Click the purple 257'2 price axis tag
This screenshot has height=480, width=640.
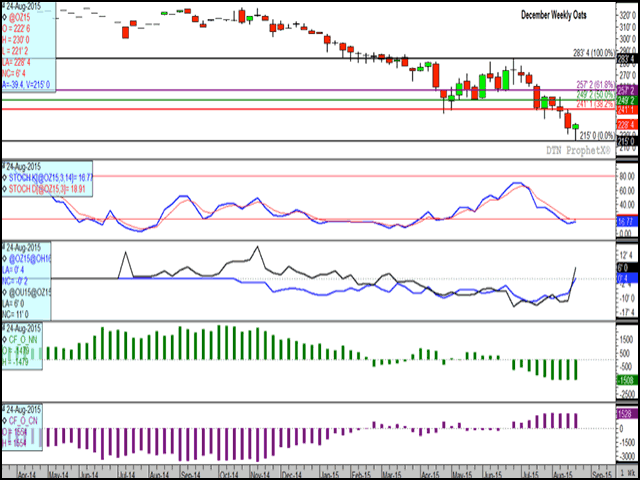tap(627, 90)
